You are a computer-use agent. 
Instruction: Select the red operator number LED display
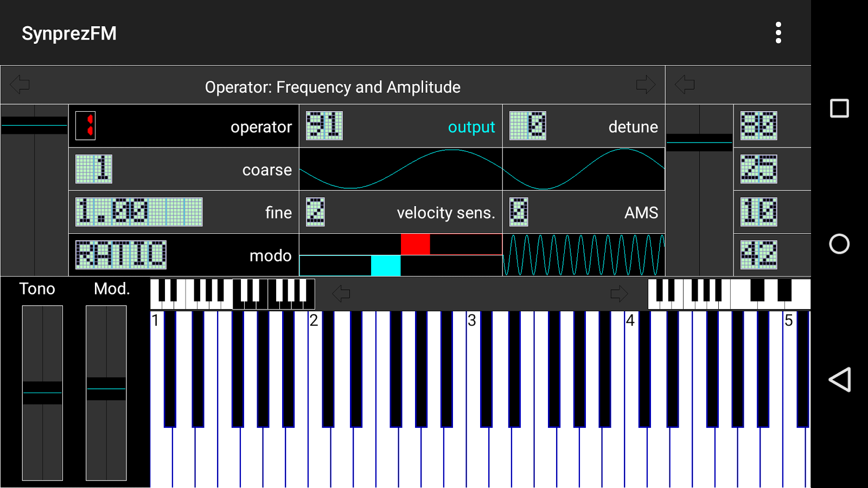(86, 126)
